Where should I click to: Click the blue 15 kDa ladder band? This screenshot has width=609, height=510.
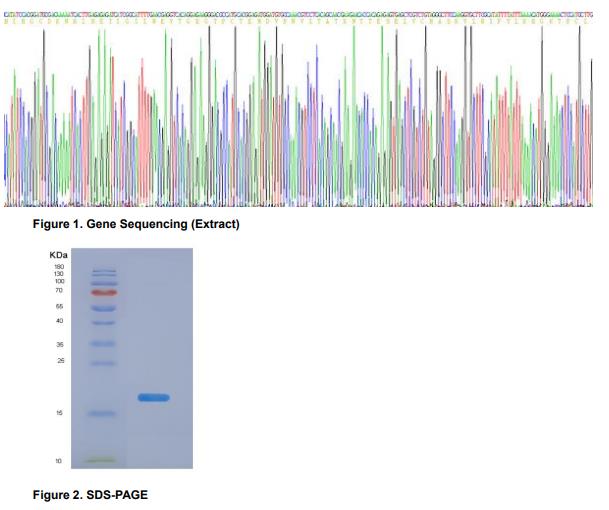click(x=105, y=413)
